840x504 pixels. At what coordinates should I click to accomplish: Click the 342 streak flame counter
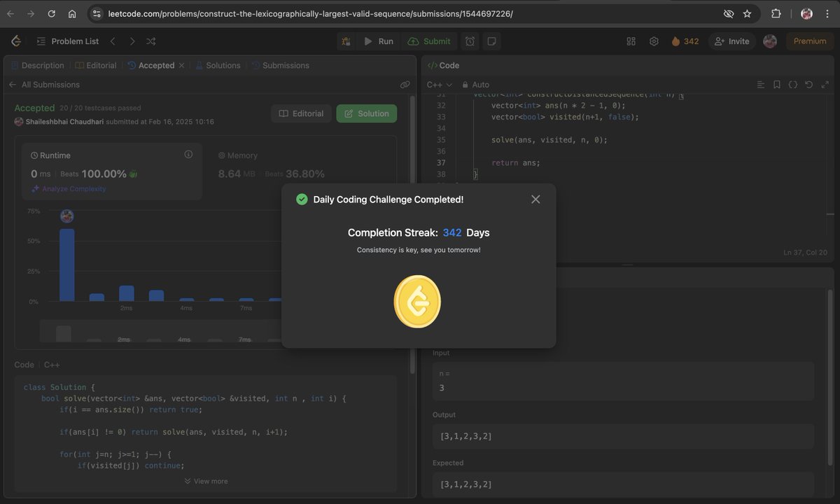point(685,41)
